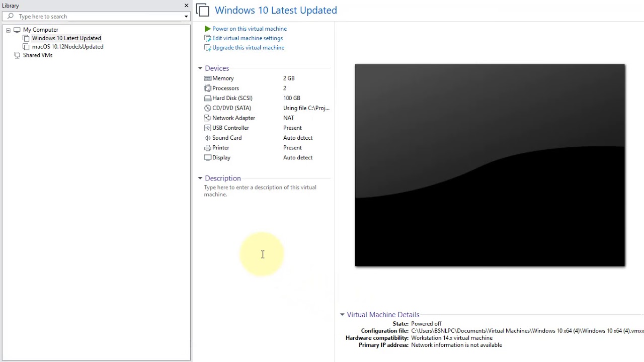Click the 100 GB hard disk value
The image size is (644, 362).
click(292, 98)
